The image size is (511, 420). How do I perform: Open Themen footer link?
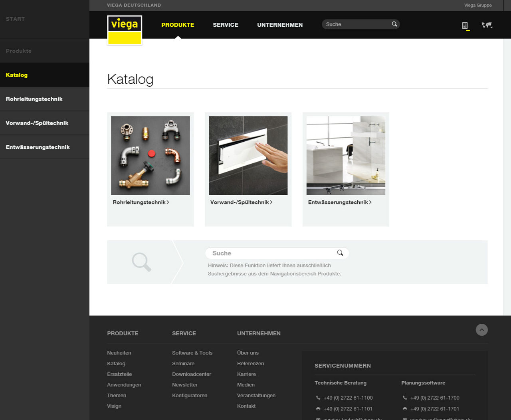[x=117, y=396]
